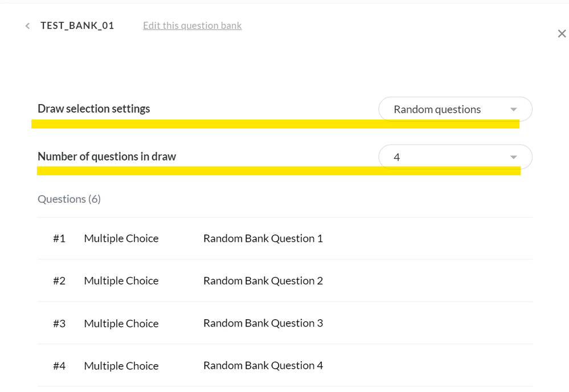Select Random Bank Question 4 row

pos(263,365)
